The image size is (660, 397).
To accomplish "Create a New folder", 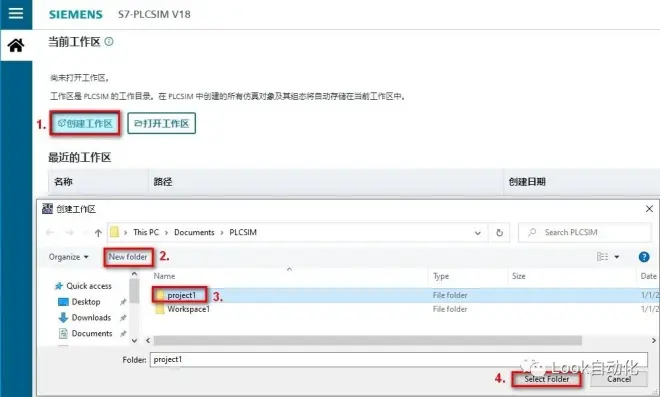I will [x=128, y=257].
